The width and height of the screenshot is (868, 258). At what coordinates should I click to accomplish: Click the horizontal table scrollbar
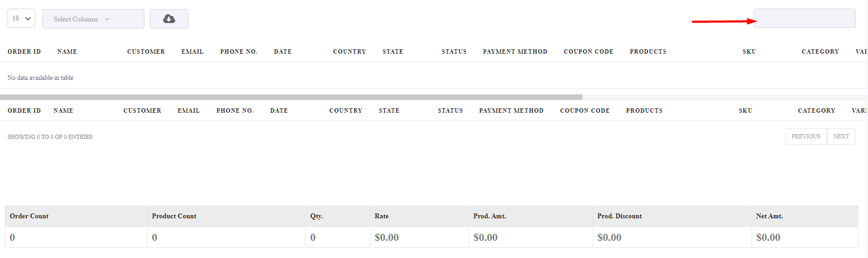pyautogui.click(x=291, y=97)
